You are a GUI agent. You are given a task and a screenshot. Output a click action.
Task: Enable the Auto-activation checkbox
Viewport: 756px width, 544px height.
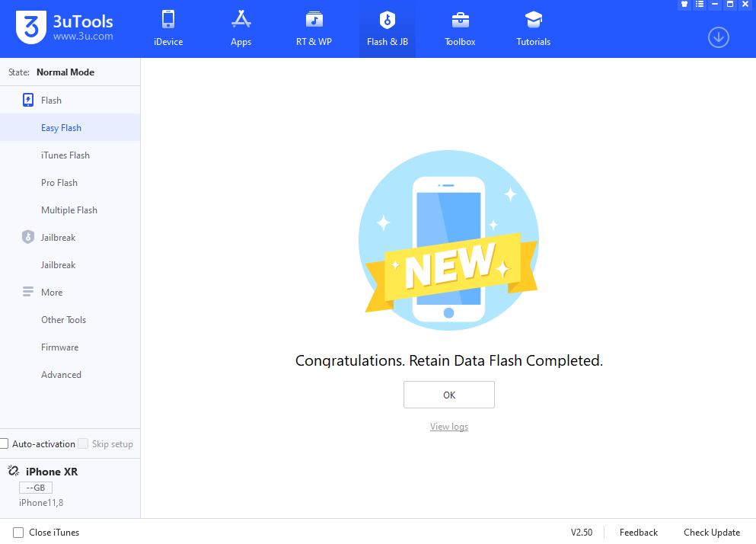(x=5, y=444)
